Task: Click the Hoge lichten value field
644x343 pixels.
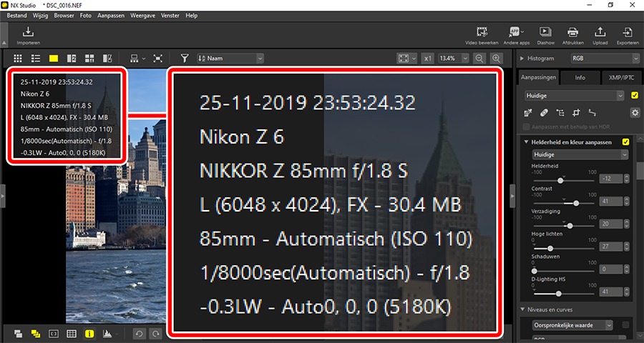Action: tap(611, 247)
